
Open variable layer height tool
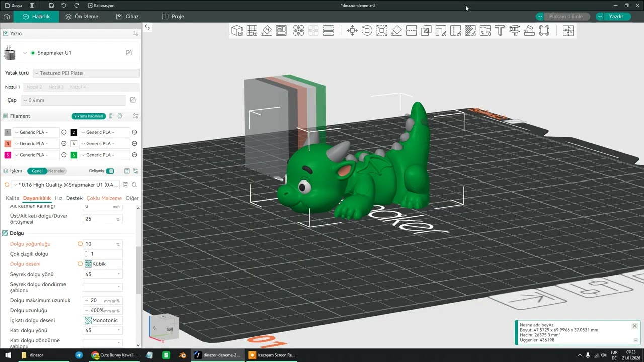pyautogui.click(x=328, y=31)
